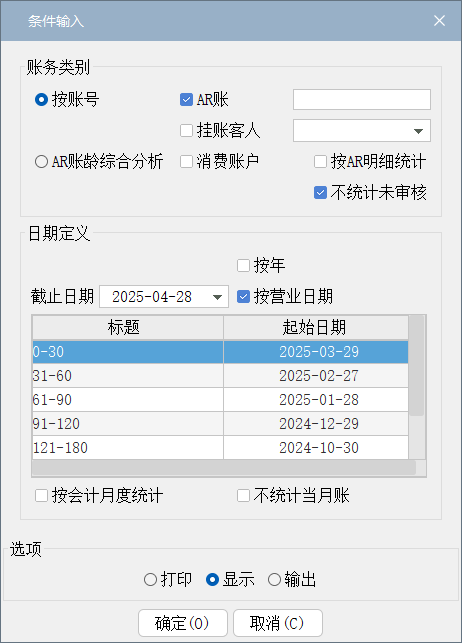Tick the 按年 checkbox
Screen dimensions: 462x643
tap(244, 265)
